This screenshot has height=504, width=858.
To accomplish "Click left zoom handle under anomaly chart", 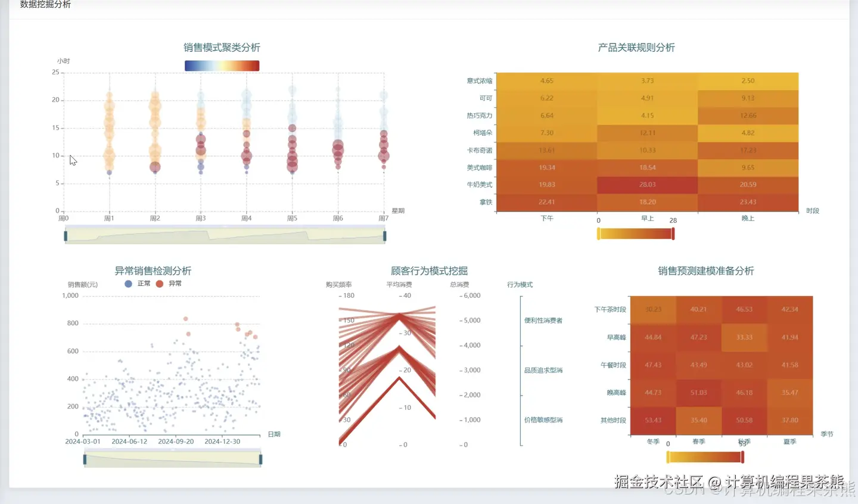I will tap(85, 459).
